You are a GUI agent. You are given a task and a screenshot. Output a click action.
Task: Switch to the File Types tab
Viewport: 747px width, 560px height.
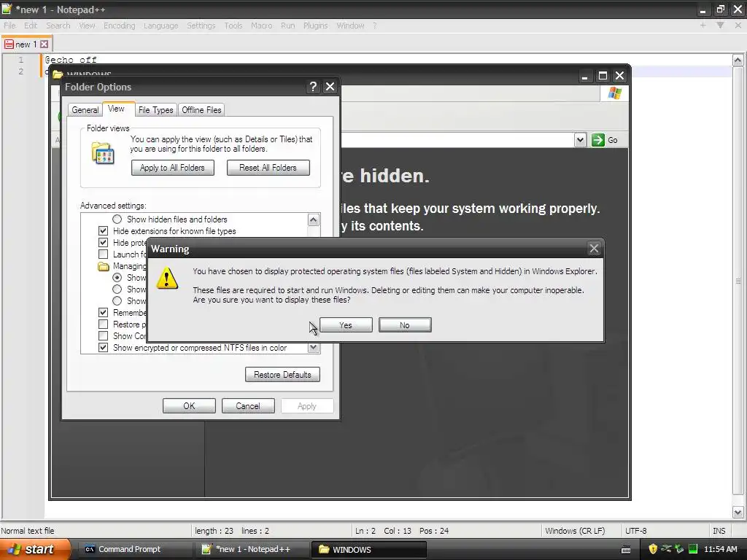click(156, 110)
